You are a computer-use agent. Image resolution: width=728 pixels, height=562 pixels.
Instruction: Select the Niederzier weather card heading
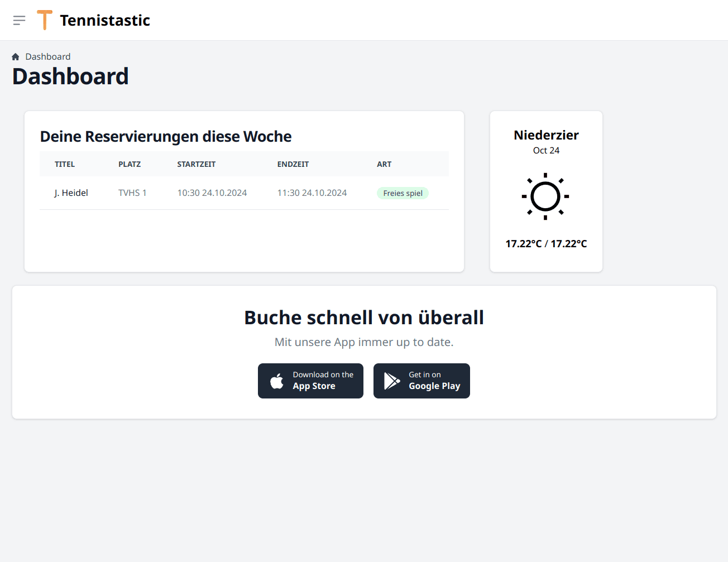point(545,135)
